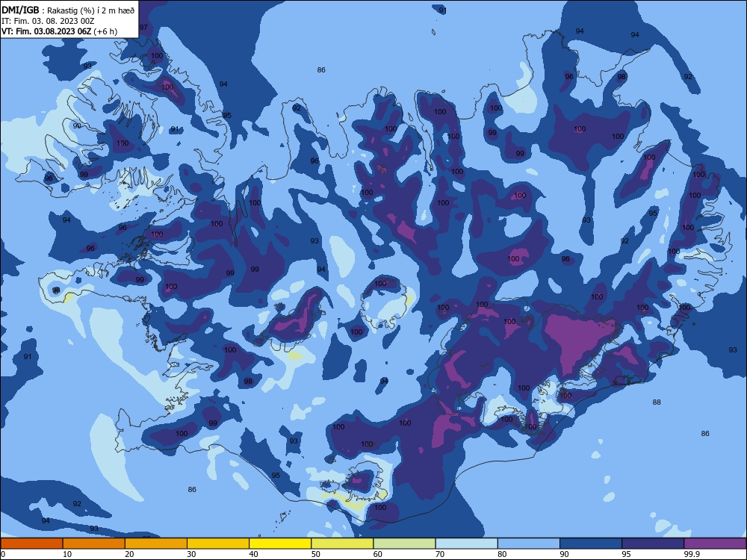
Task: Select the pale blue 70–80 legend swatch
Action: (466, 544)
